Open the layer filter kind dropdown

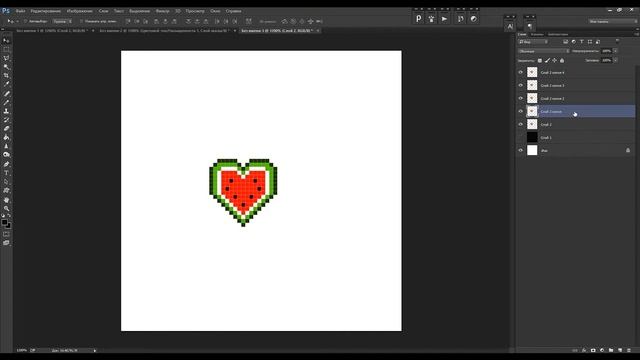(x=533, y=42)
